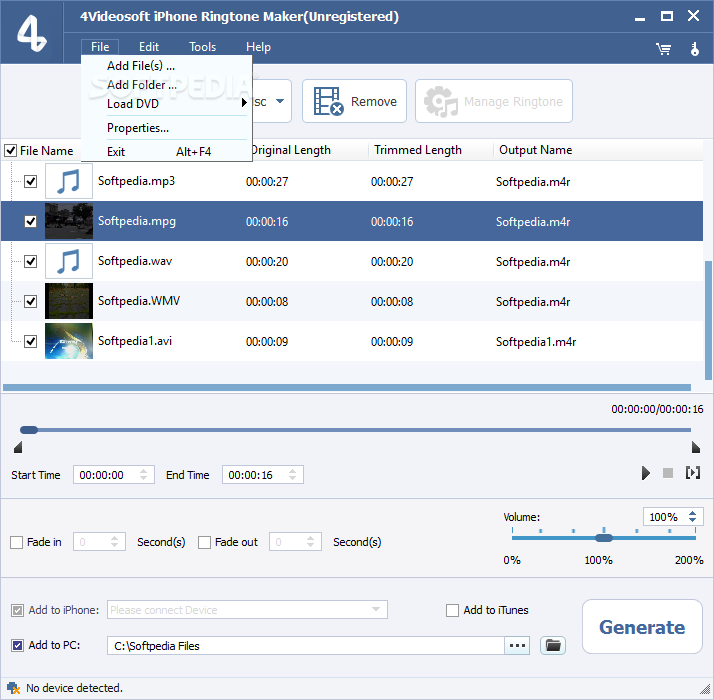Select Properties in the File menu
Screen dimensions: 714x700
click(x=167, y=128)
